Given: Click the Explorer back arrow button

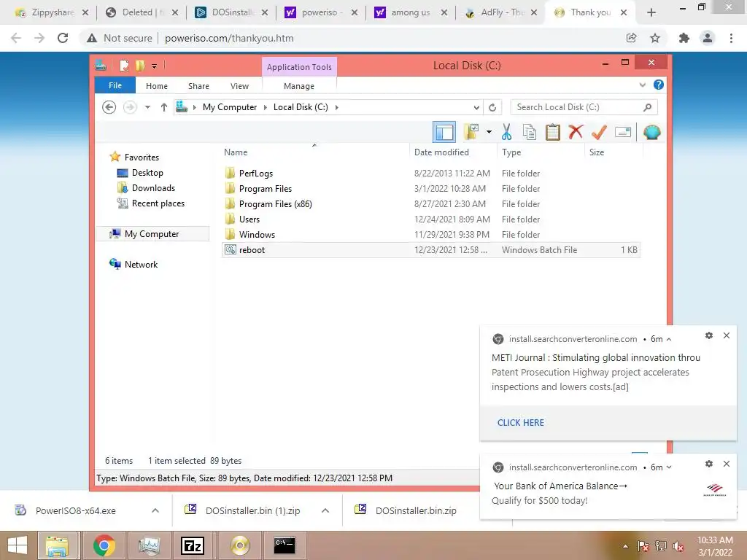Looking at the screenshot, I should tap(109, 107).
